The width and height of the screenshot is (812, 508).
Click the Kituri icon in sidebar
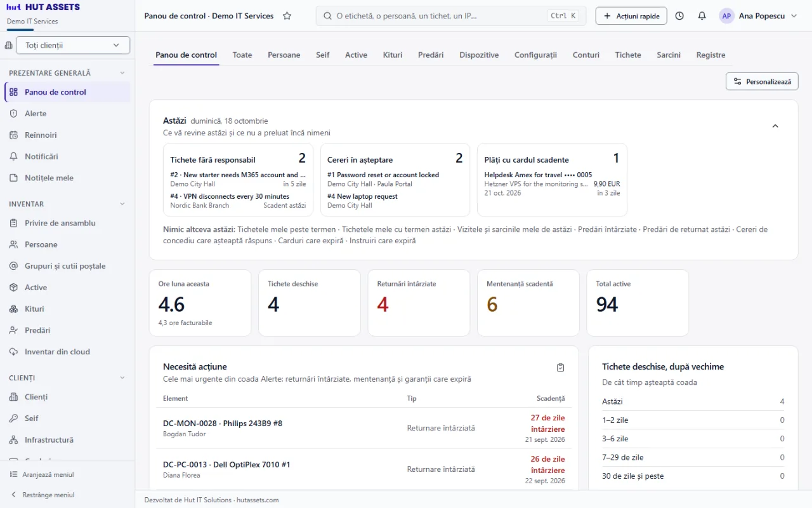(x=13, y=309)
